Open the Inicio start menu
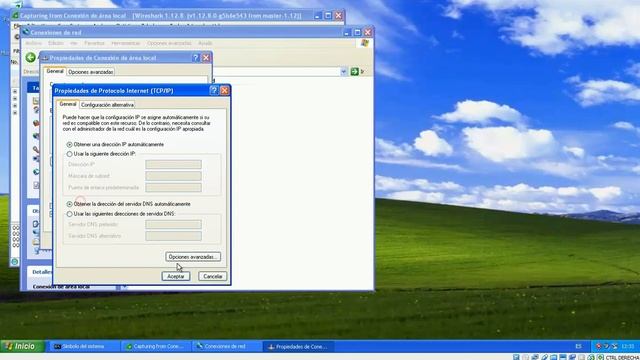The height and width of the screenshot is (360, 640). point(22,347)
